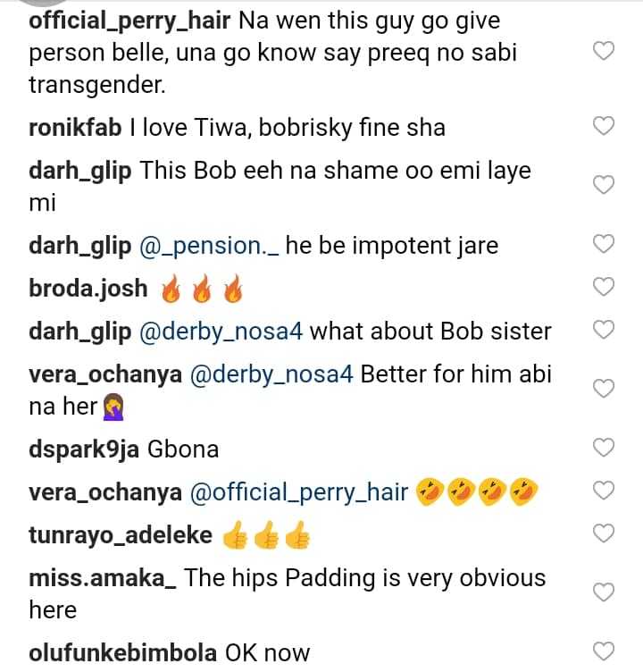Screen dimensions: 643x672
Task: Like olufunkebimbola's 'OK now' comment
Action: pos(604,651)
